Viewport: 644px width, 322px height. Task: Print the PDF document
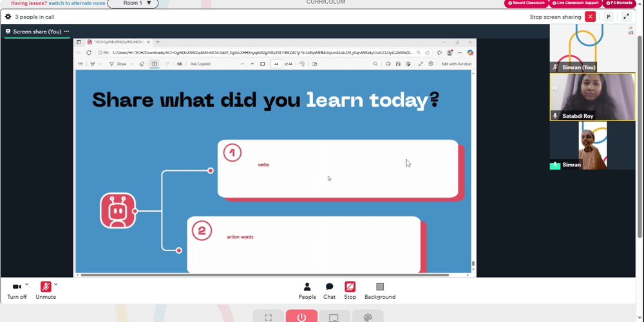tap(388, 64)
